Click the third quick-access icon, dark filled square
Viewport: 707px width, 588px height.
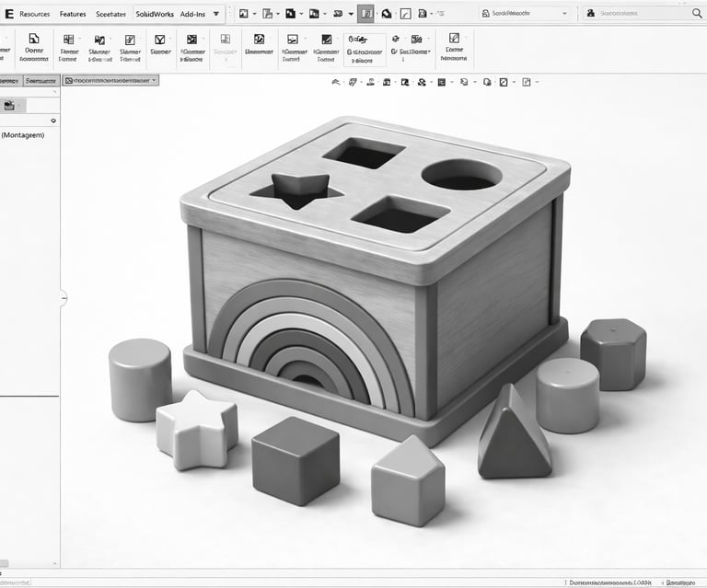tap(290, 14)
